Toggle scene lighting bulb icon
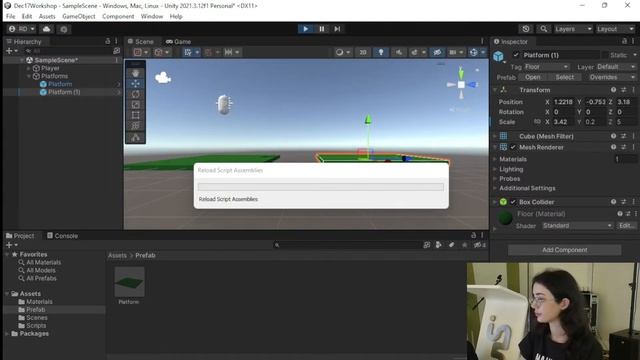 tap(381, 52)
